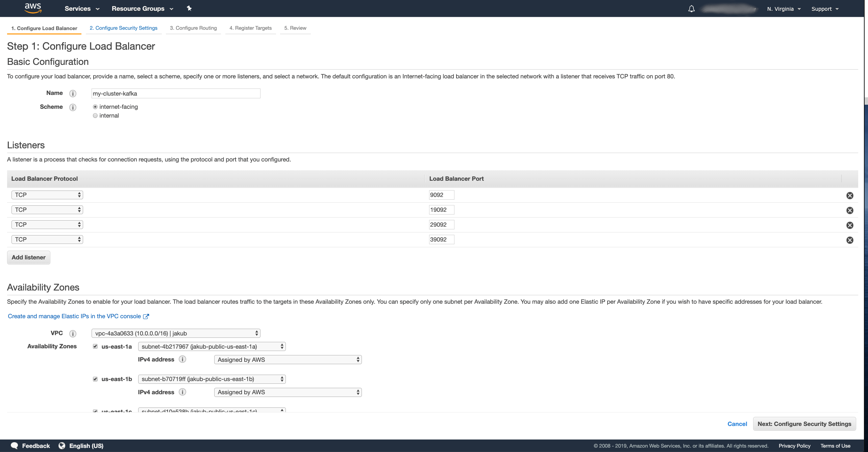Open the VPC selection dropdown
868x452 pixels.
tap(176, 333)
